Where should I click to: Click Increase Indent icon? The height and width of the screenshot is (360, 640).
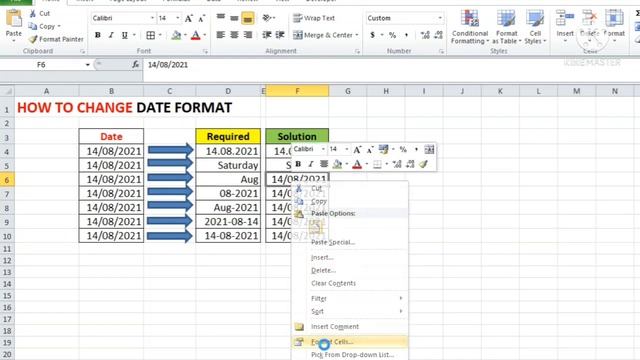[280, 35]
